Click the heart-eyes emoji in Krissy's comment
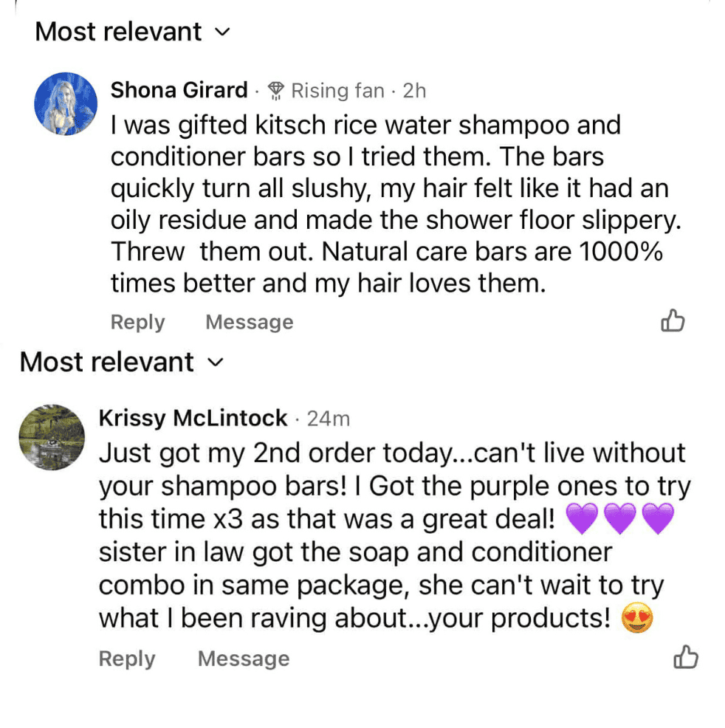This screenshot has width=725, height=728. (637, 619)
